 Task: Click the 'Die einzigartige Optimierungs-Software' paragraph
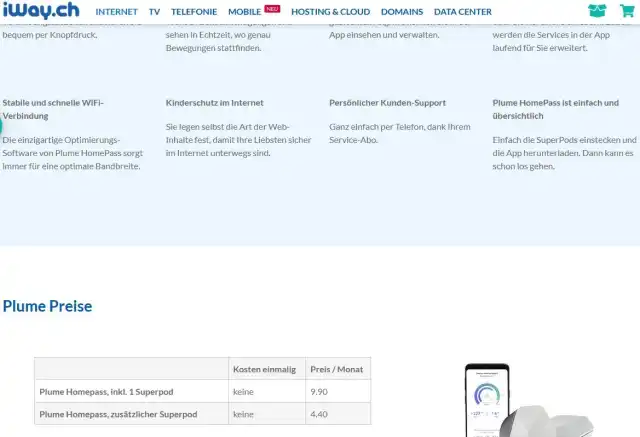(x=73, y=153)
